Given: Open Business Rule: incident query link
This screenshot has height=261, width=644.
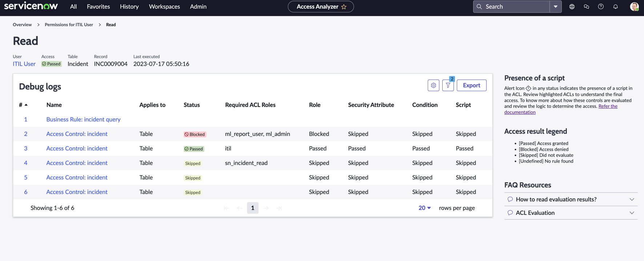Looking at the screenshot, I should point(83,119).
